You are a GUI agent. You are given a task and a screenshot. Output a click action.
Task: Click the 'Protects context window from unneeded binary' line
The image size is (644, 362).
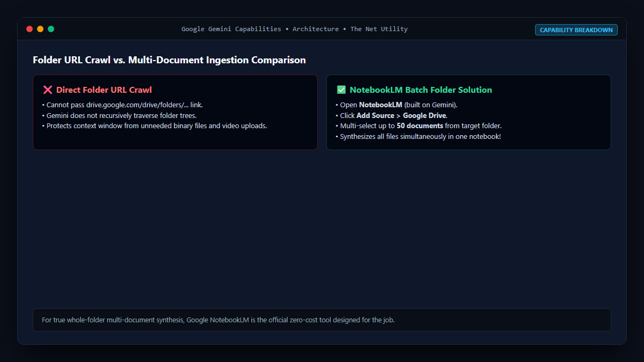(155, 126)
